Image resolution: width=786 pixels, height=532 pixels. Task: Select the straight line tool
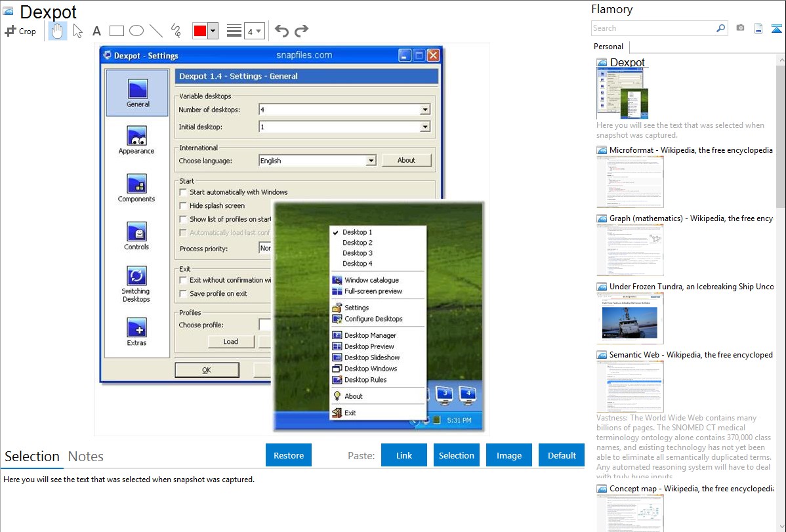(x=156, y=31)
